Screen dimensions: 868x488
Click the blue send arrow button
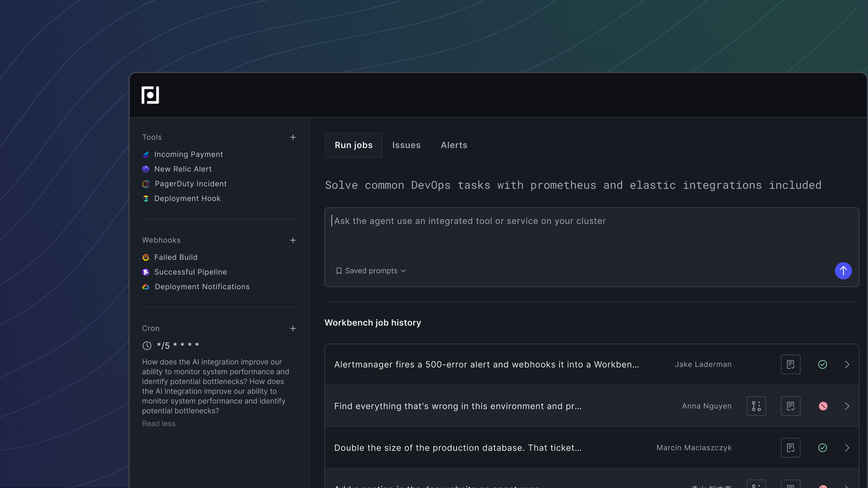(843, 271)
